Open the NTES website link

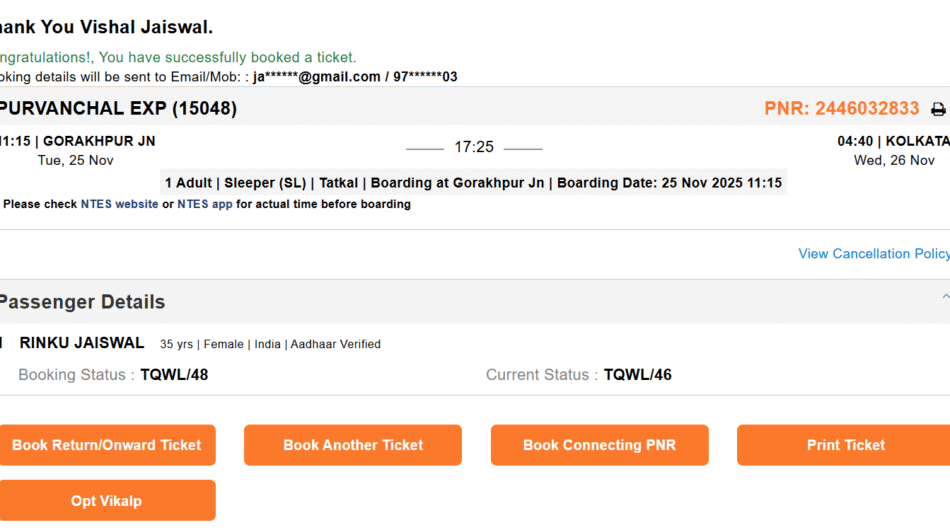119,204
